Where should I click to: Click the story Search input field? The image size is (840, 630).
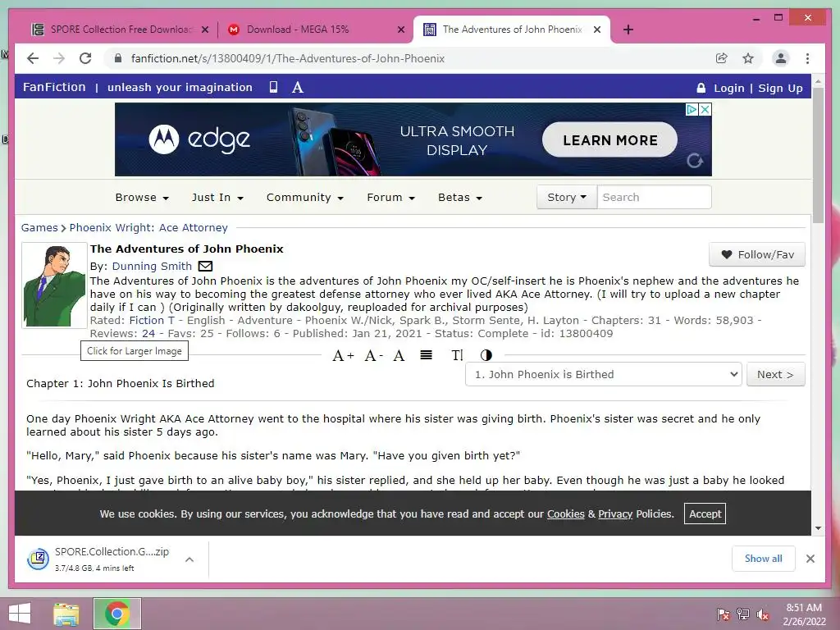[654, 197]
